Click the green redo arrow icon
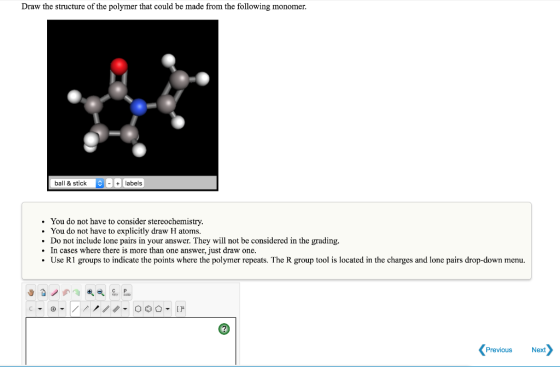Image resolution: width=560 pixels, height=367 pixels. 76,292
